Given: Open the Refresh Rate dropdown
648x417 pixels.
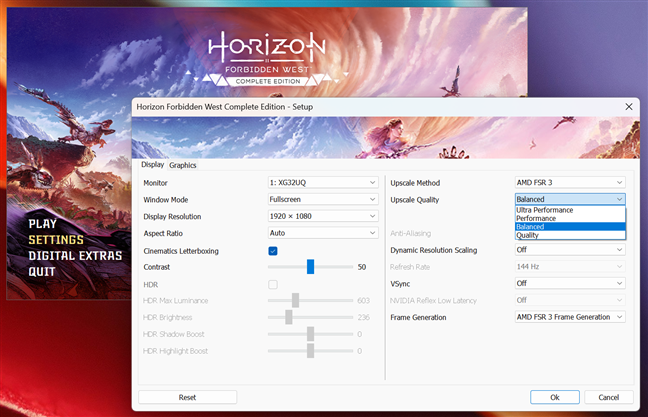Looking at the screenshot, I should click(x=570, y=267).
